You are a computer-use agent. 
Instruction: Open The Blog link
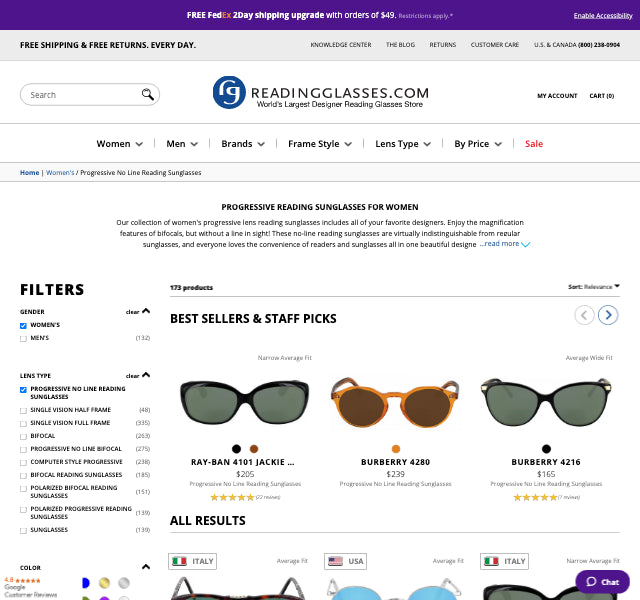[x=400, y=44]
